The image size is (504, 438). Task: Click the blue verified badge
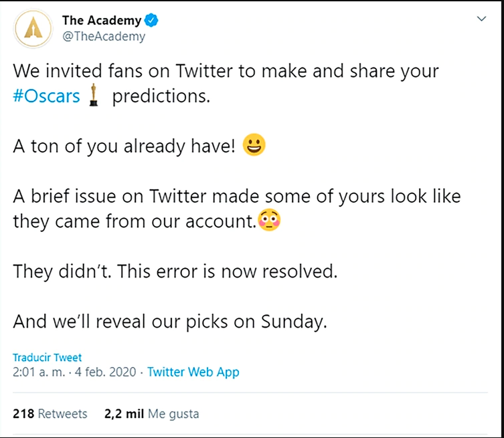[x=153, y=21]
